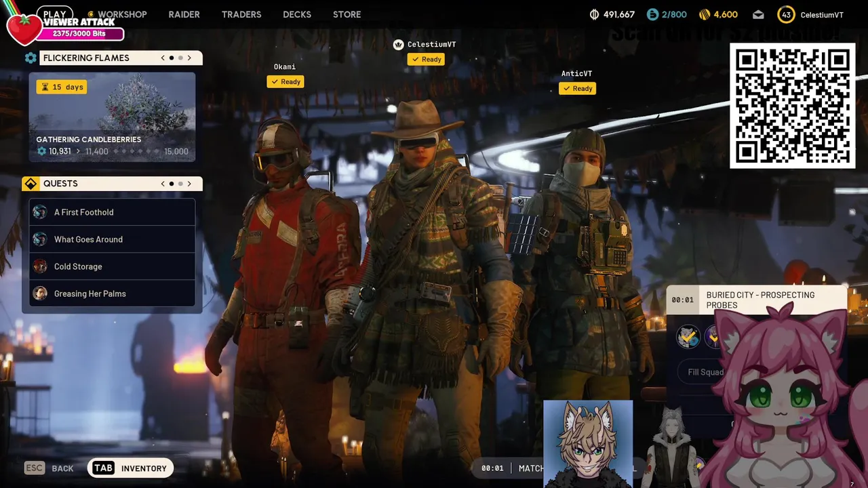The height and width of the screenshot is (488, 868).
Task: Show previous Quests page
Action: pyautogui.click(x=163, y=184)
